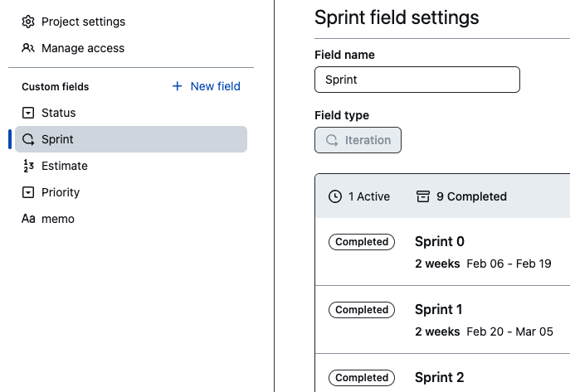Click the Project settings gear icon
Image resolution: width=570 pixels, height=392 pixels.
coord(28,22)
